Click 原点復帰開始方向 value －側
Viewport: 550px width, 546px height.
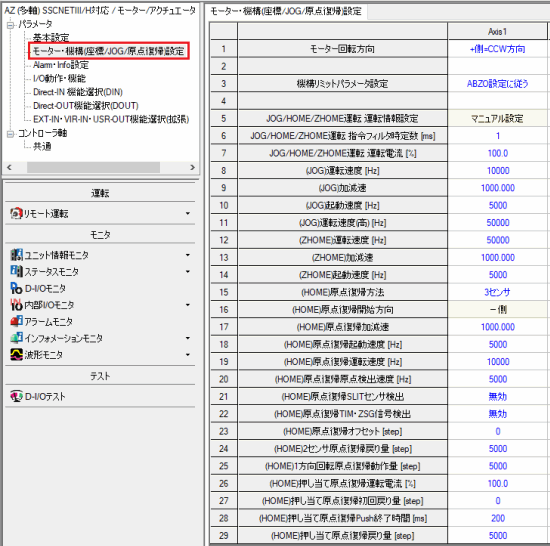pyautogui.click(x=497, y=310)
